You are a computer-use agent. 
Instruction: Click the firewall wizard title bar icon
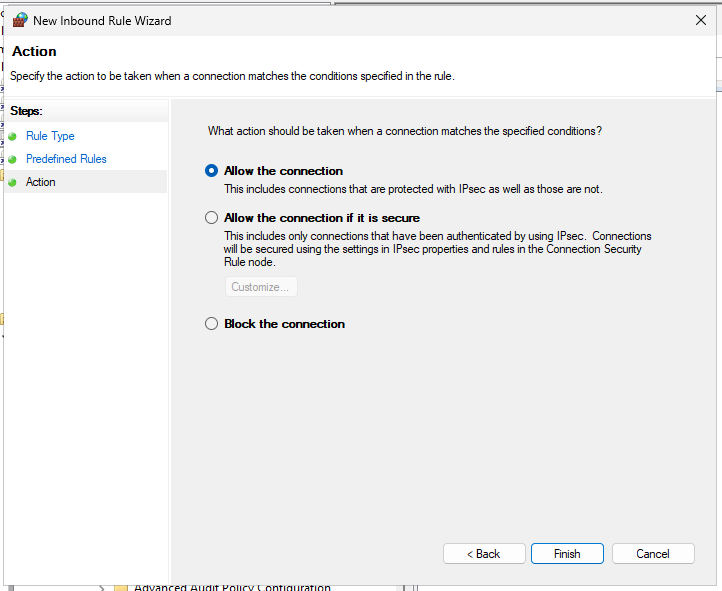pyautogui.click(x=20, y=20)
